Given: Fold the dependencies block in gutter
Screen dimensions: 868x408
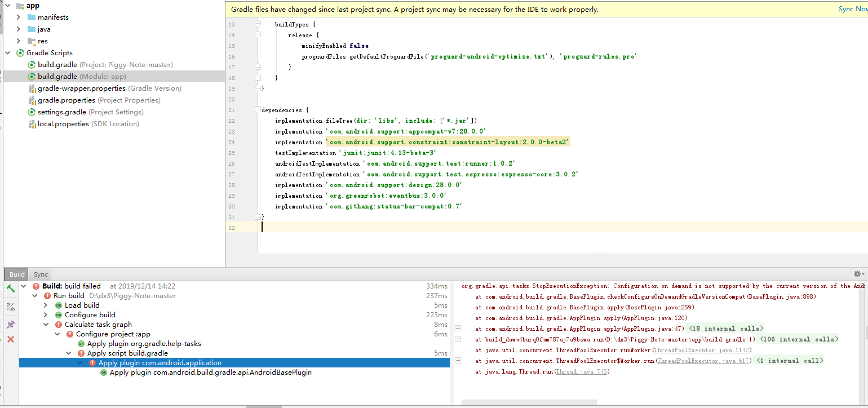Looking at the screenshot, I should [258, 110].
